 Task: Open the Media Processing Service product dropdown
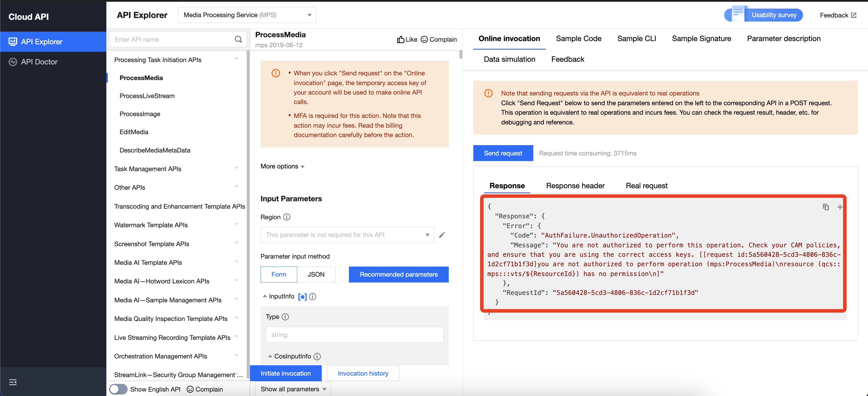coord(247,15)
